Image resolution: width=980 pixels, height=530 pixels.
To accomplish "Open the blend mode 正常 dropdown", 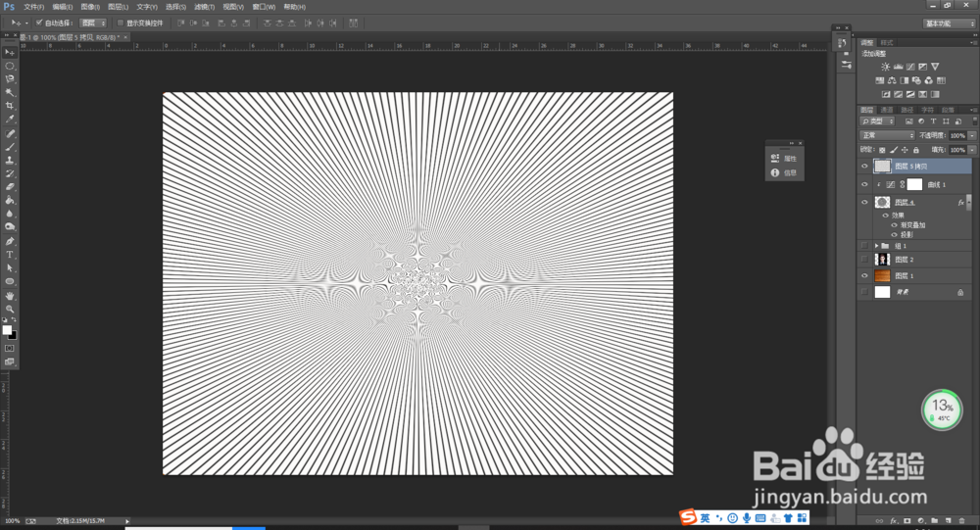I will (x=887, y=135).
